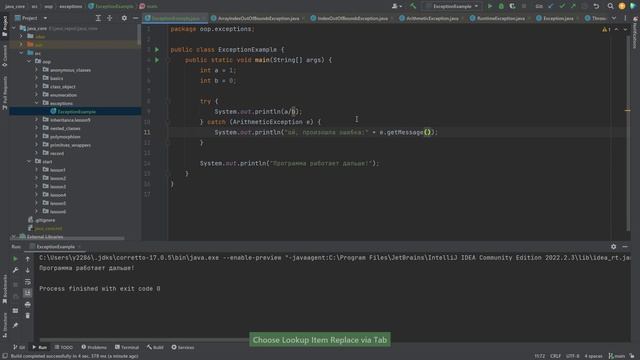Open Terminal tool window button
Image resolution: width=640 pixels, height=360 pixels.
127,347
